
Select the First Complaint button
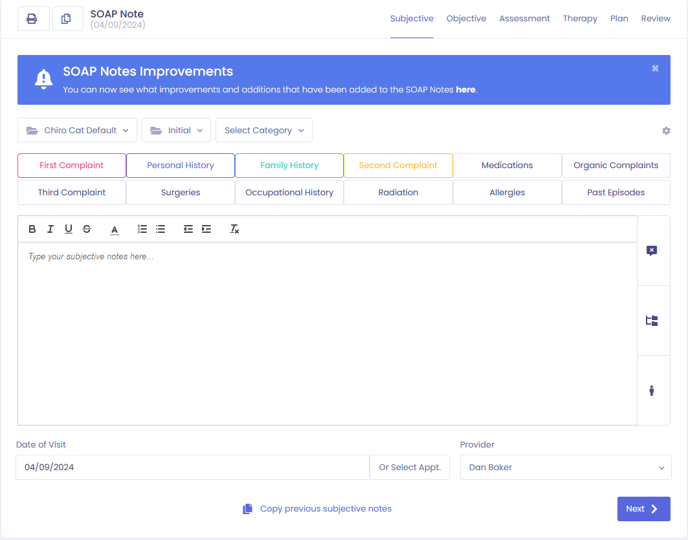(x=72, y=165)
